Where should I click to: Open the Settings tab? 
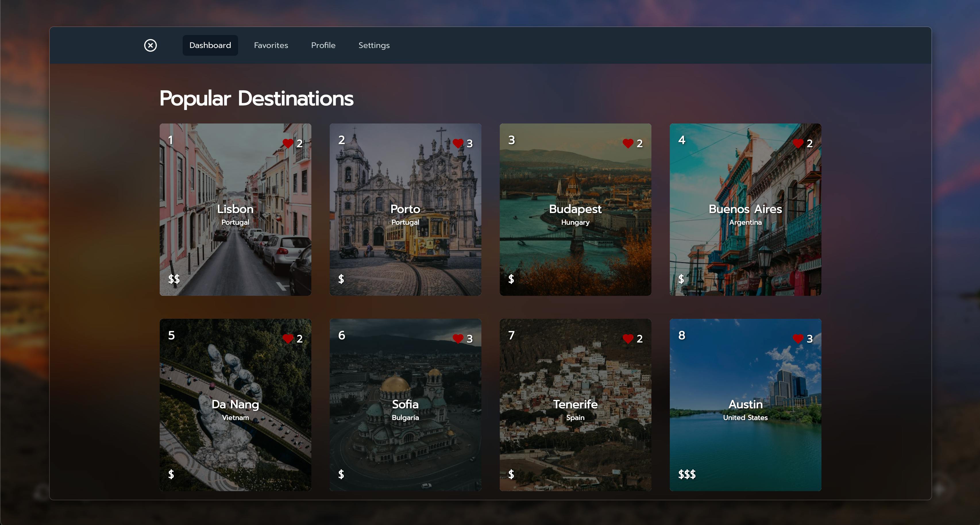374,45
